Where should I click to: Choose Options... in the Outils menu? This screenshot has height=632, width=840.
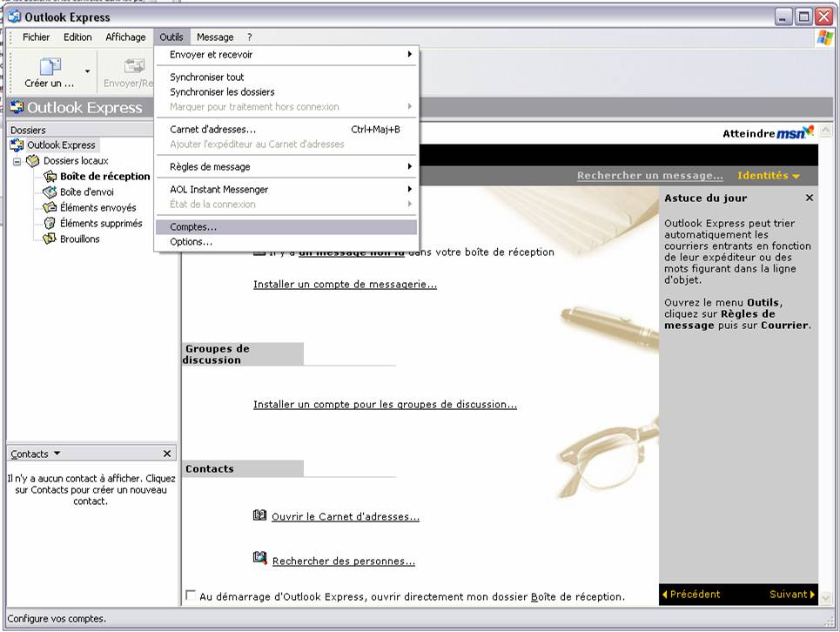pos(286,242)
